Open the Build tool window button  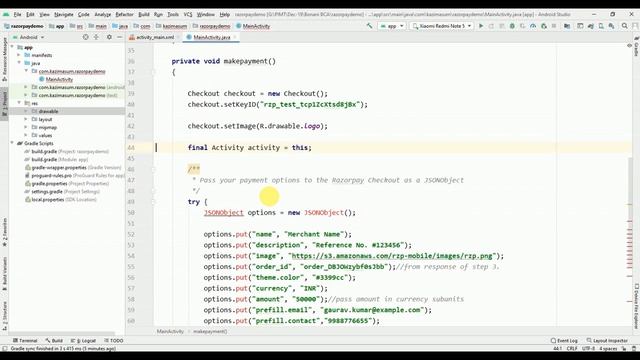point(54,340)
